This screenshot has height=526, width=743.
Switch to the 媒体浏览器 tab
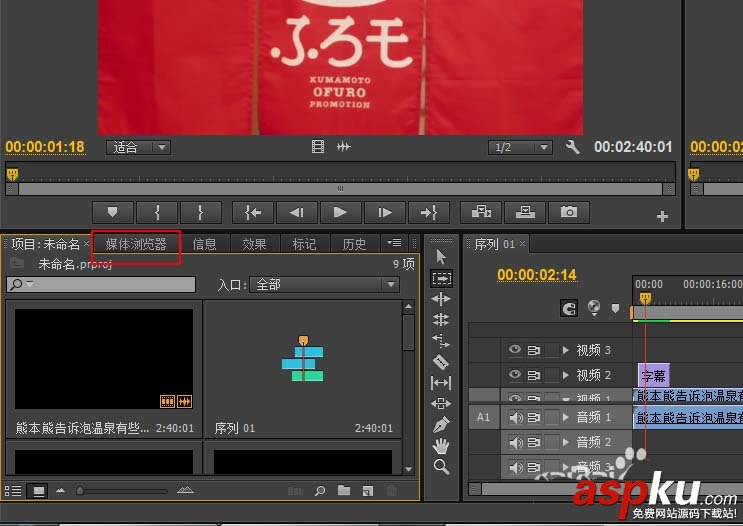(x=136, y=244)
